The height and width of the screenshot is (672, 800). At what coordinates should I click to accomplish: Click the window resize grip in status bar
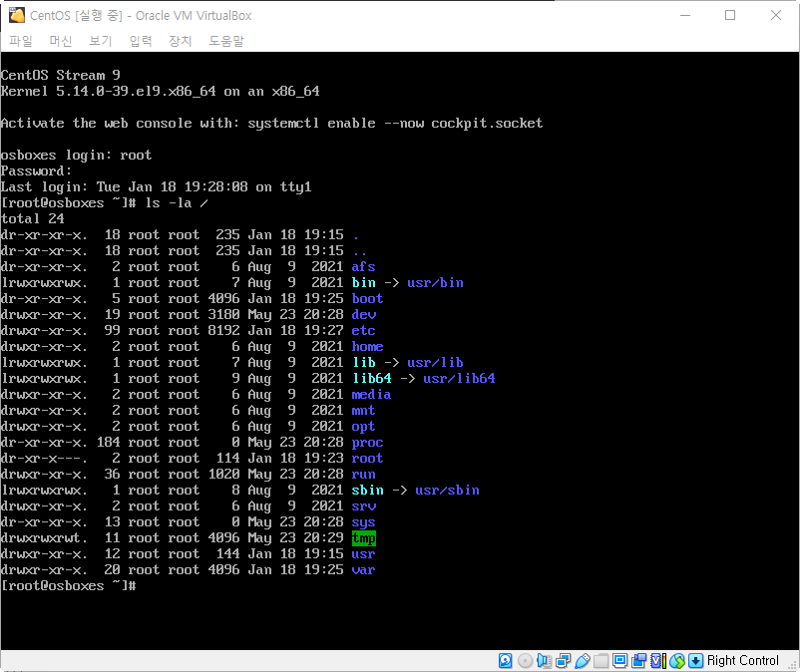coord(793,665)
